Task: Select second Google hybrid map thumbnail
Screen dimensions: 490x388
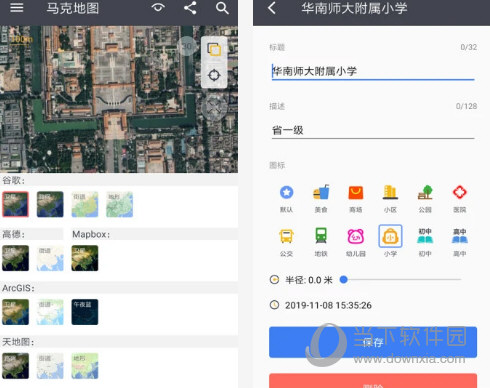Action: click(50, 204)
